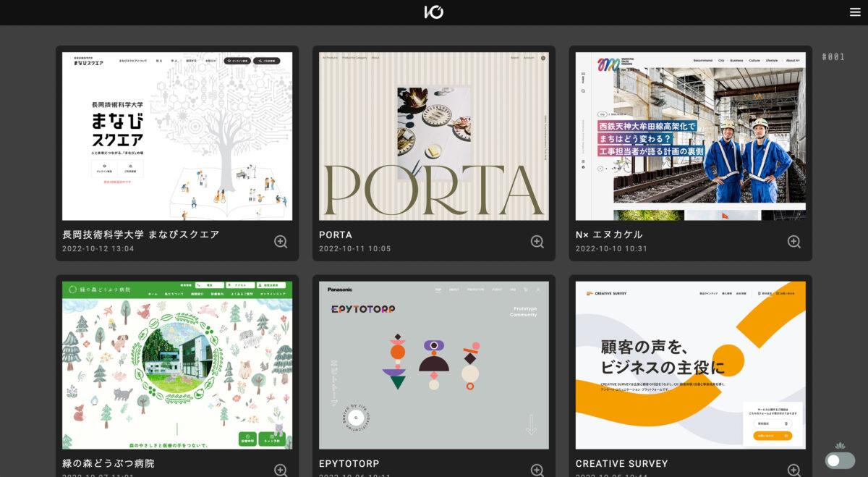Click the N× エヌカケル title text

tap(609, 235)
